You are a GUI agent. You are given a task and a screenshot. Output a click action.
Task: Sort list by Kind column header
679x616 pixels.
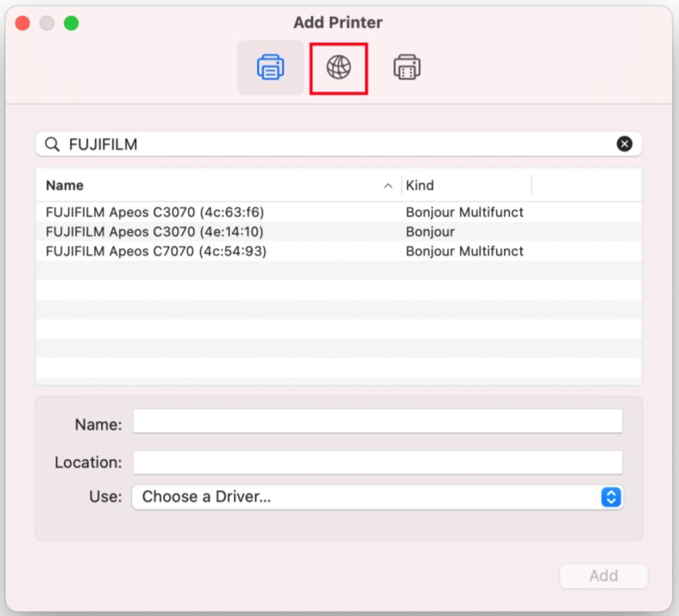click(x=419, y=185)
